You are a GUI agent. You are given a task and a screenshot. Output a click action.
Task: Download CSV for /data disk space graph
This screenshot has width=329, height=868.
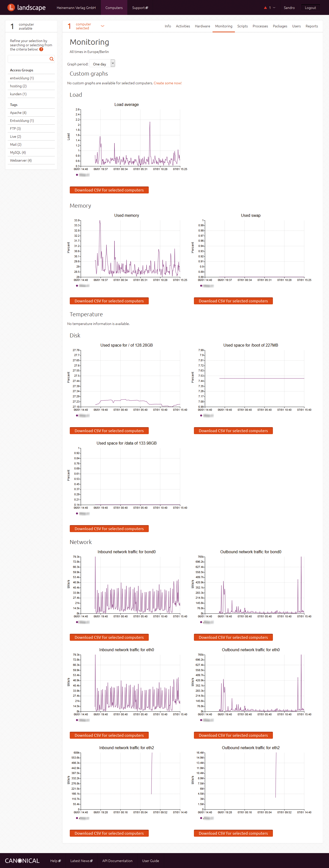click(x=109, y=529)
